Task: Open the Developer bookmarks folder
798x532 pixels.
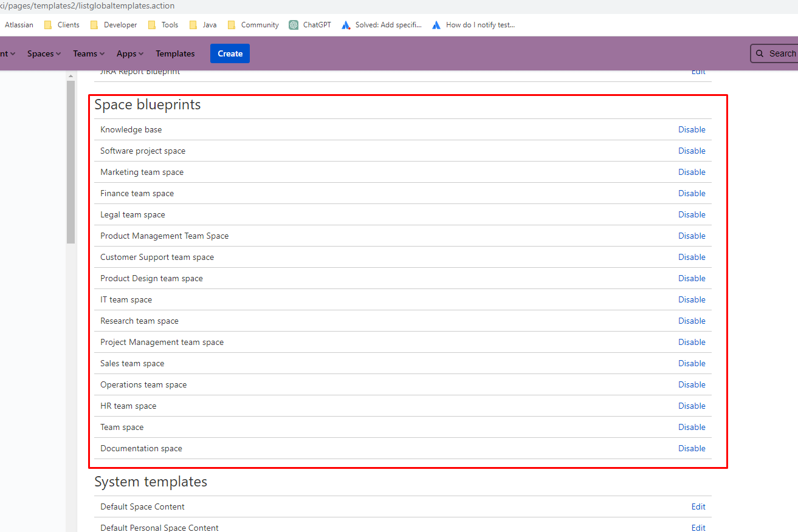Action: 119,24
